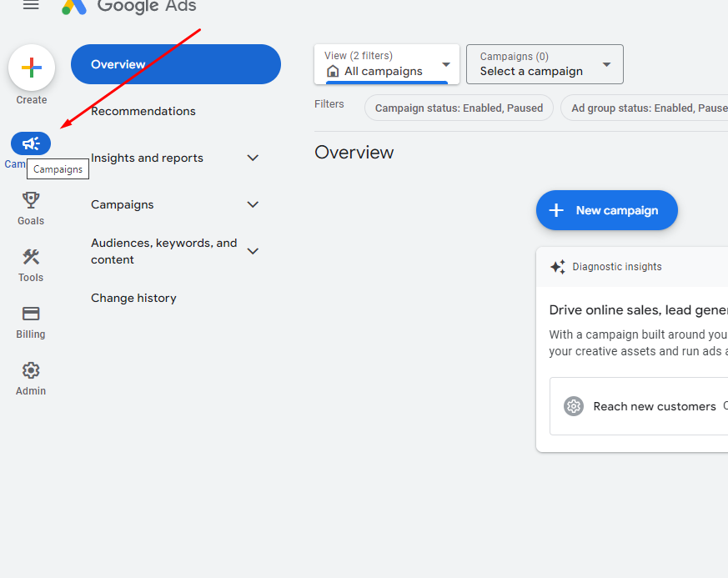Expand Audiences, keywords, and content
Image resolution: width=728 pixels, height=578 pixels.
[253, 251]
